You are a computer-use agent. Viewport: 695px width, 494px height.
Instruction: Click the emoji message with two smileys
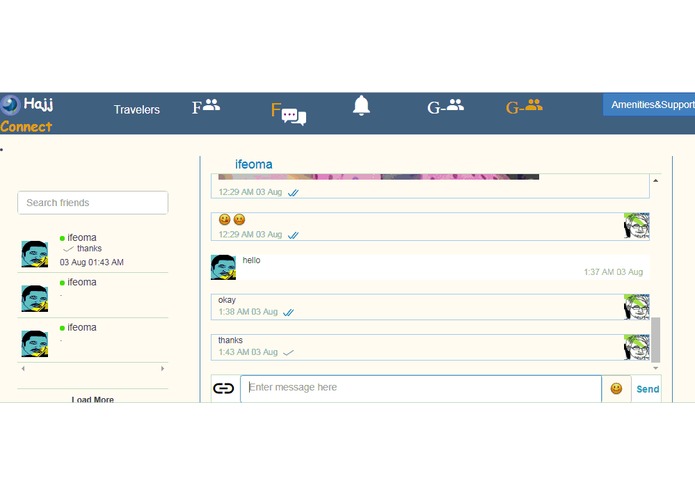(x=430, y=226)
